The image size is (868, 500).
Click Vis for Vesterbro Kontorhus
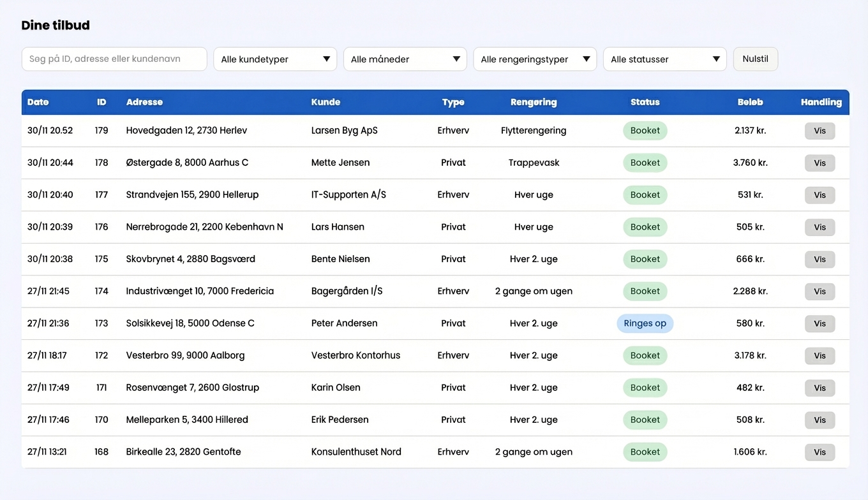click(820, 356)
